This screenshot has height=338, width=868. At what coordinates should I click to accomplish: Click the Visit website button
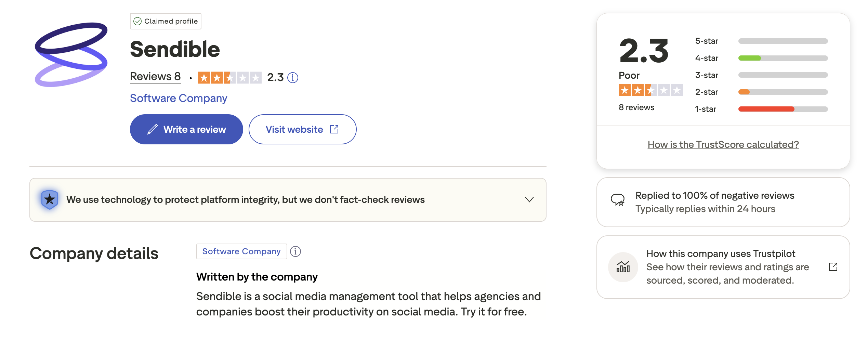pos(302,129)
